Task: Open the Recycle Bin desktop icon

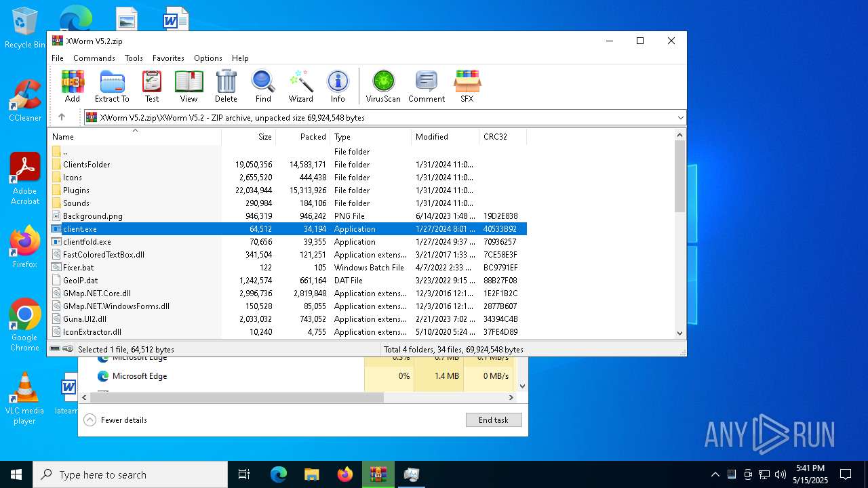Action: [25, 28]
